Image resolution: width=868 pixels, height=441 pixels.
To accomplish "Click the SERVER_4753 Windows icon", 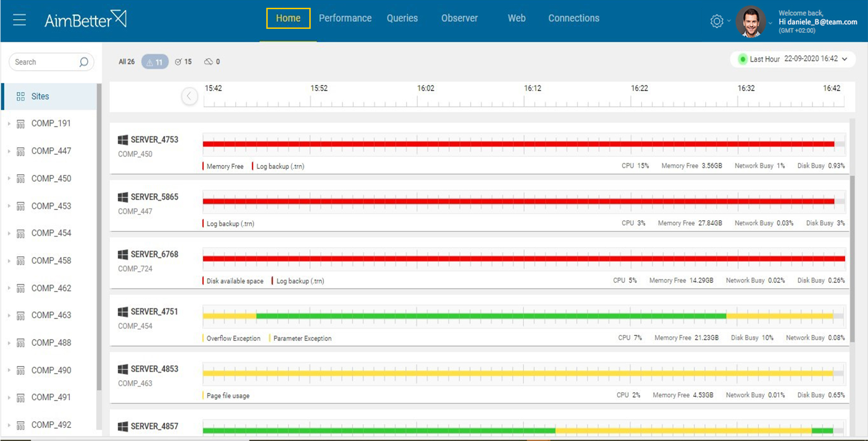I will (x=123, y=140).
